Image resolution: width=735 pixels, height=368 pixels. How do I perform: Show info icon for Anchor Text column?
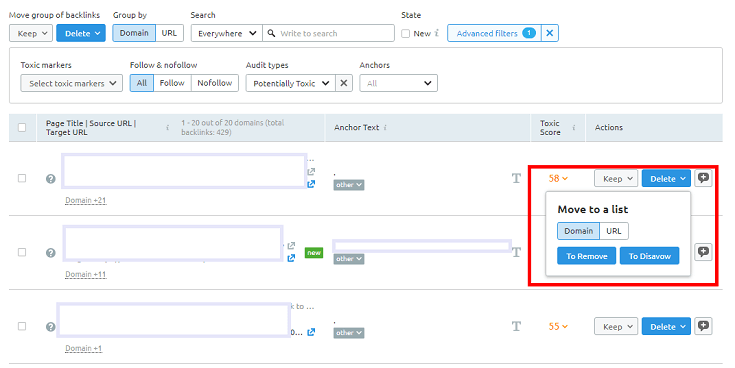coord(385,128)
